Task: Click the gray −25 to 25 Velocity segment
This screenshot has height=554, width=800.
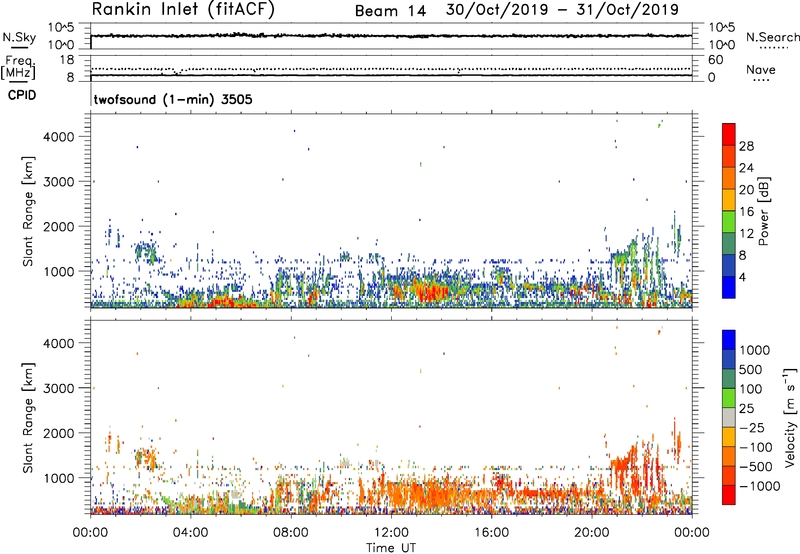Action: pyautogui.click(x=729, y=417)
